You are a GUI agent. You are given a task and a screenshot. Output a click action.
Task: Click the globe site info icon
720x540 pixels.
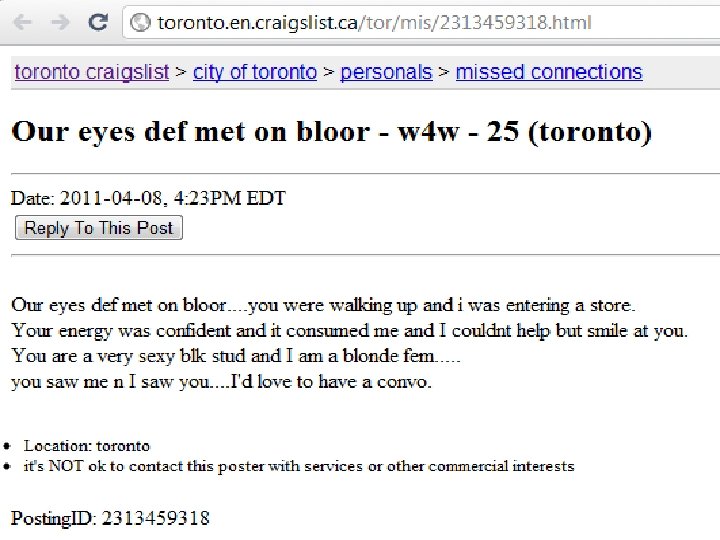click(x=141, y=22)
